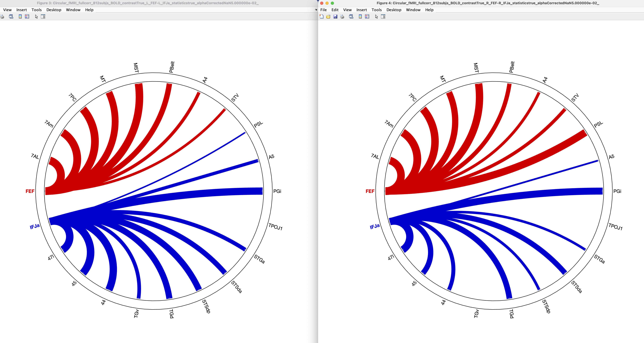Open Desktop menu in Figure 4
Image resolution: width=644 pixels, height=343 pixels.
point(394,10)
